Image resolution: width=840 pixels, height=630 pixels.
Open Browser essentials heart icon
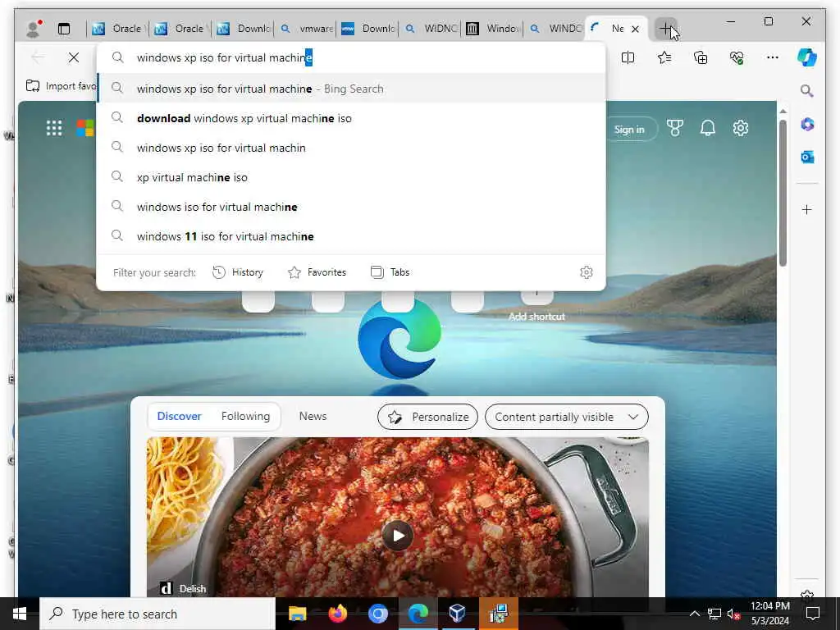point(737,57)
